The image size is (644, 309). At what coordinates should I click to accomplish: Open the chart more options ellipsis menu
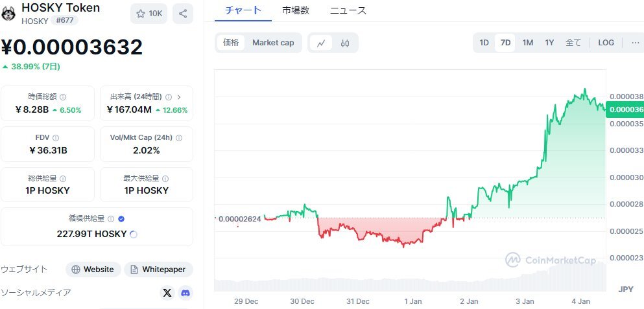coord(635,43)
